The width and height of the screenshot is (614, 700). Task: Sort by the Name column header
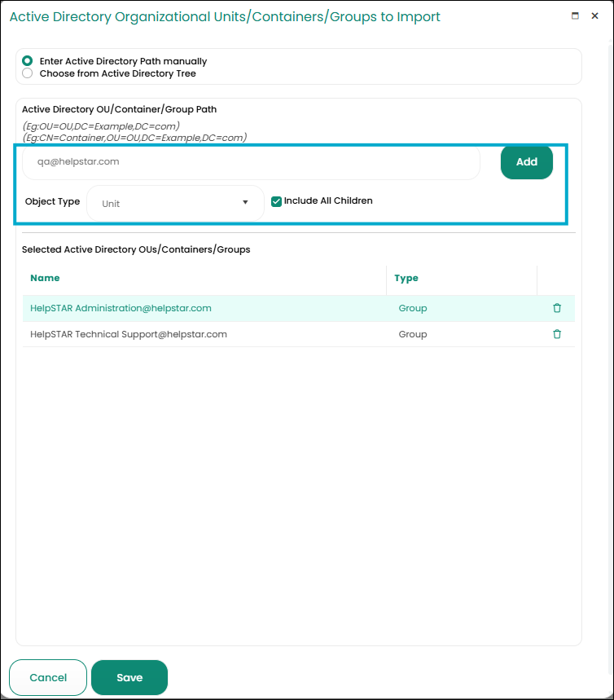(45, 278)
